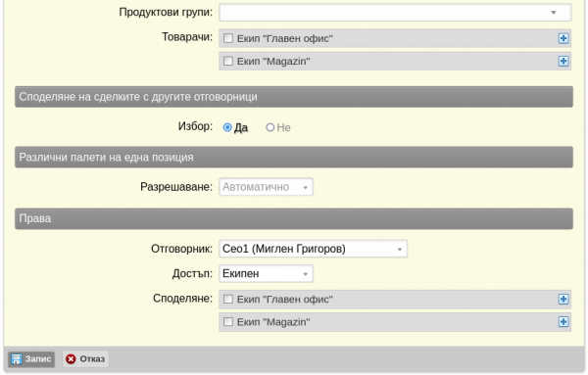Viewport: 588px width, 375px height.
Task: Click the red X icon on Отказ
Action: point(71,359)
